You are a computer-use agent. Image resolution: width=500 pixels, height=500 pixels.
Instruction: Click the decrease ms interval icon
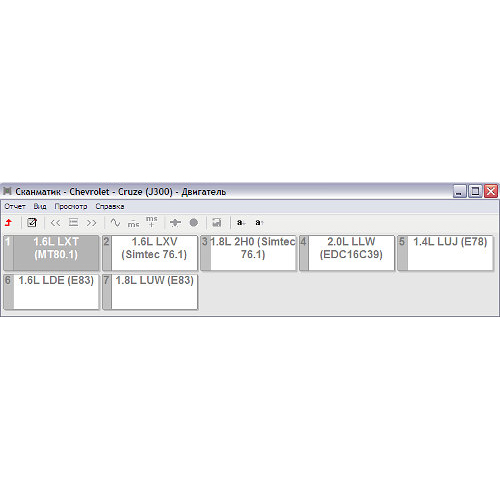pos(133,224)
